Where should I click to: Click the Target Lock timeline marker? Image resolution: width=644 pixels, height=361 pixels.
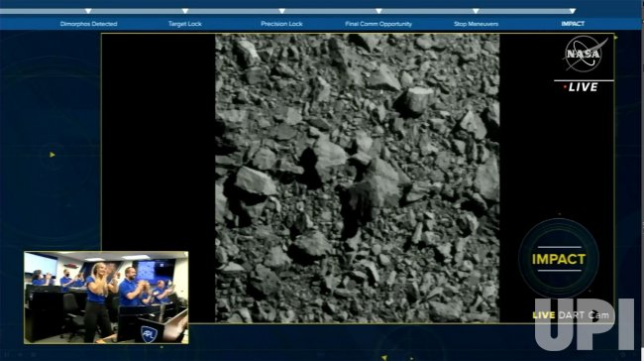coord(185,11)
